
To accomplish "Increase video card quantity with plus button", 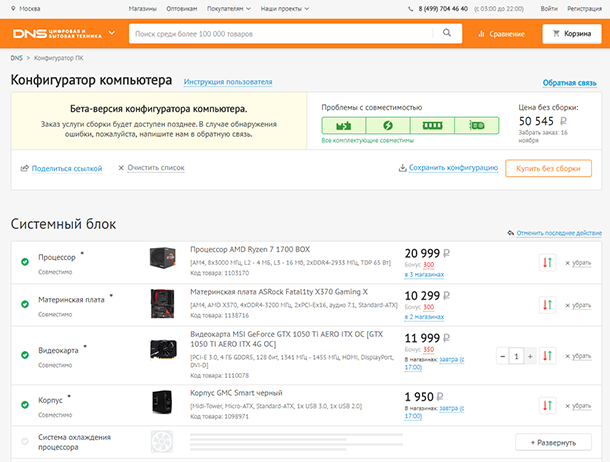I will 530,356.
